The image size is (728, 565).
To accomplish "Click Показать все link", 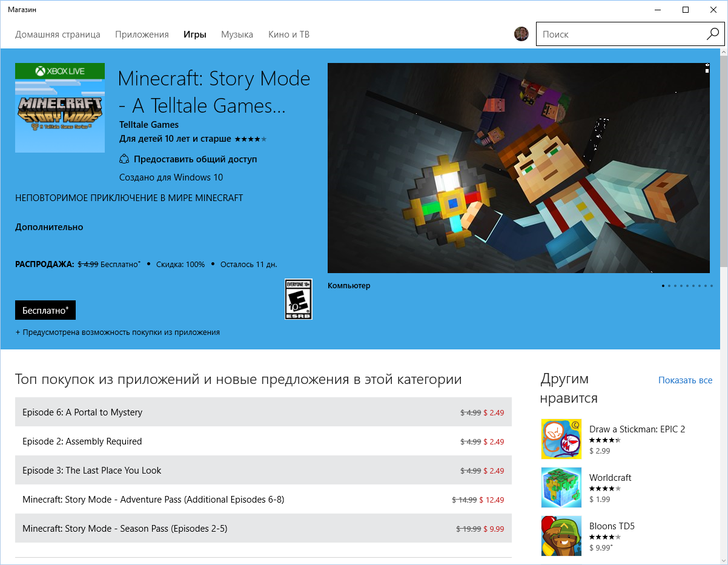I will [686, 380].
